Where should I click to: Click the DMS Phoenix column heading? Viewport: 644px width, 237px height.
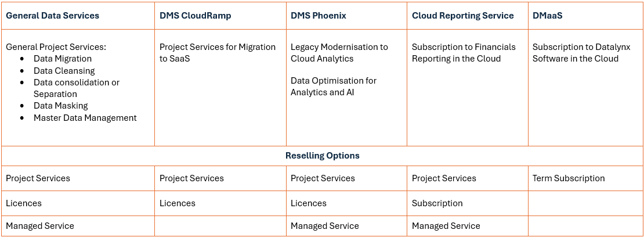319,16
